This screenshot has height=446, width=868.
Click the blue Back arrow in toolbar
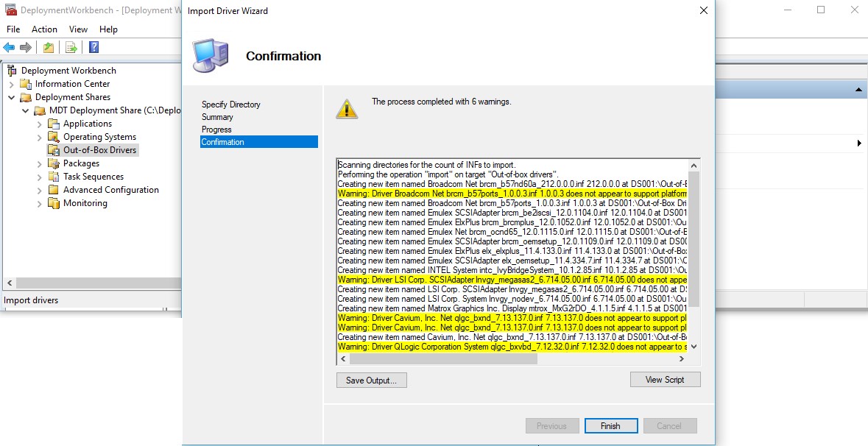tap(9, 48)
